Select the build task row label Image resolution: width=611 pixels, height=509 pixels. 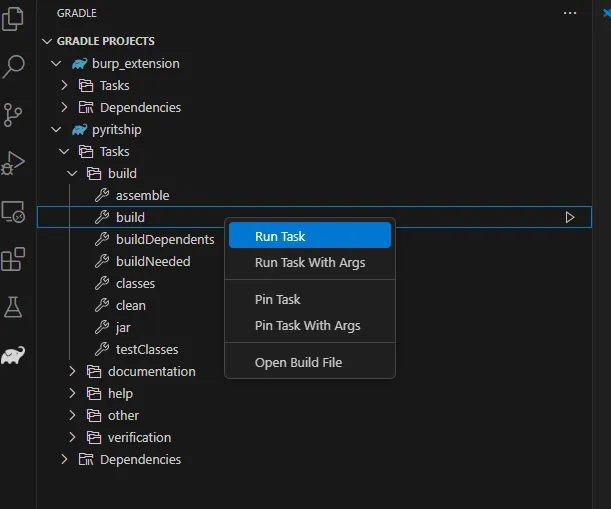click(130, 217)
